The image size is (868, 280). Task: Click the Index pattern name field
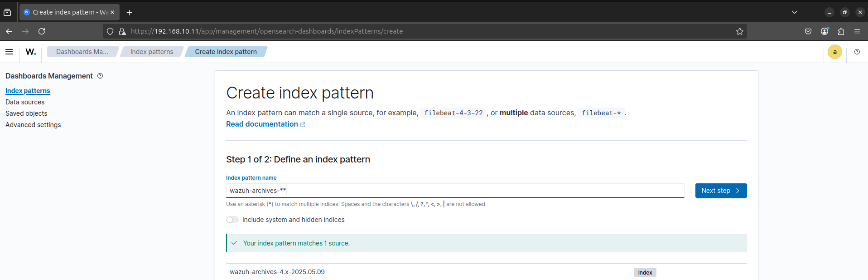(454, 191)
